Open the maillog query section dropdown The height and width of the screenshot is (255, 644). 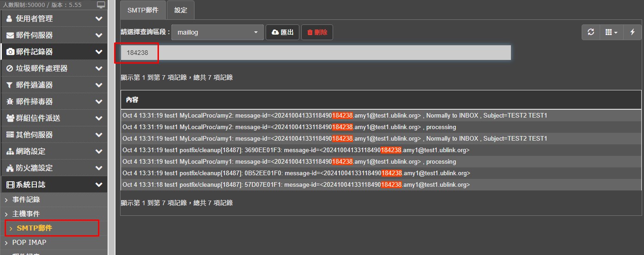click(x=217, y=32)
